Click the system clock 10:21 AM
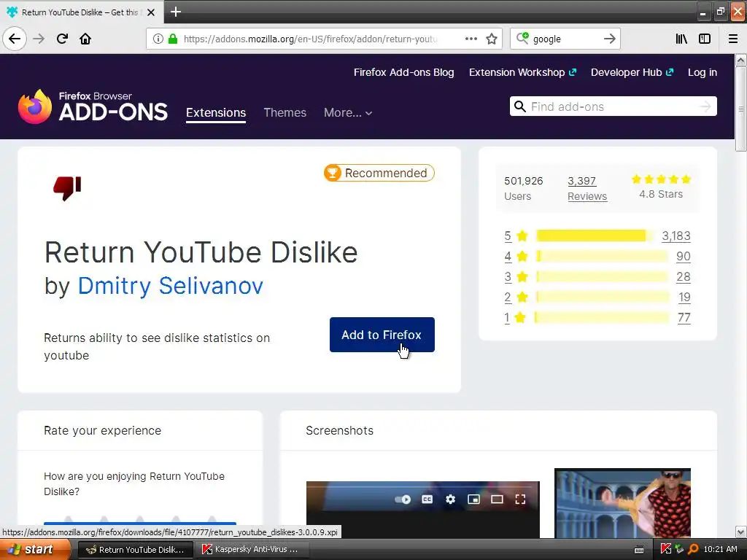 tap(720, 550)
